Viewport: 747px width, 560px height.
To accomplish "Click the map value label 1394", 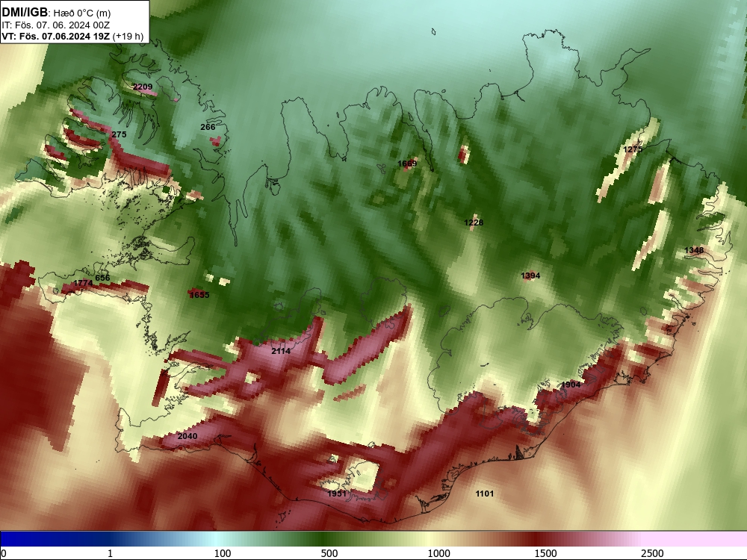I will [x=530, y=276].
